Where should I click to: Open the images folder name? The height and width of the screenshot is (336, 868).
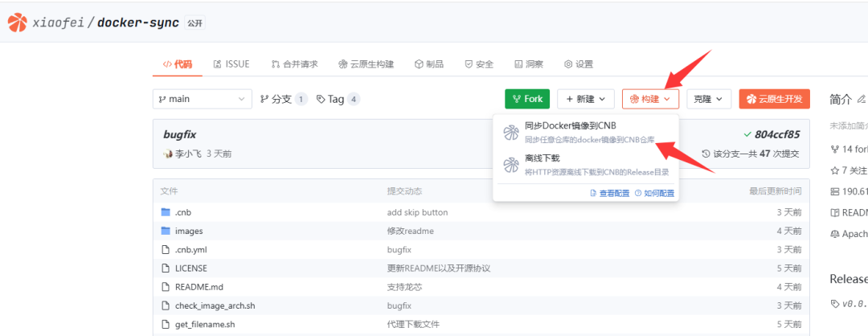[x=189, y=231]
